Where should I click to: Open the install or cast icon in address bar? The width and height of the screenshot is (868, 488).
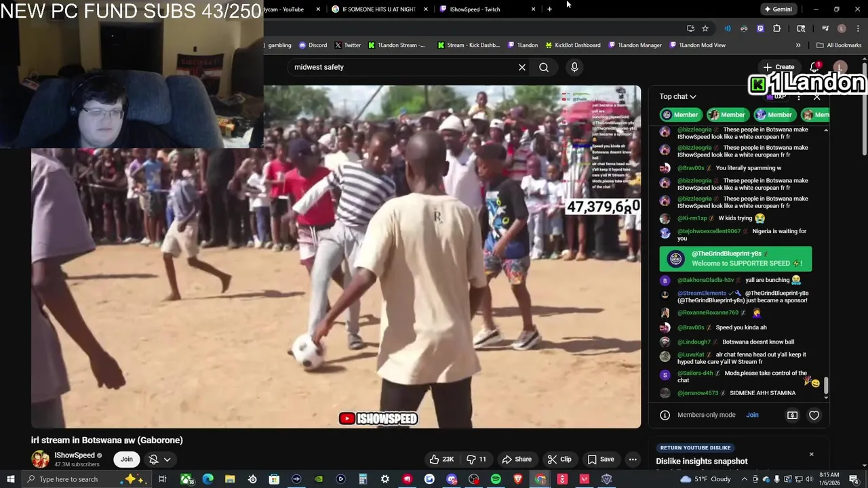click(690, 28)
